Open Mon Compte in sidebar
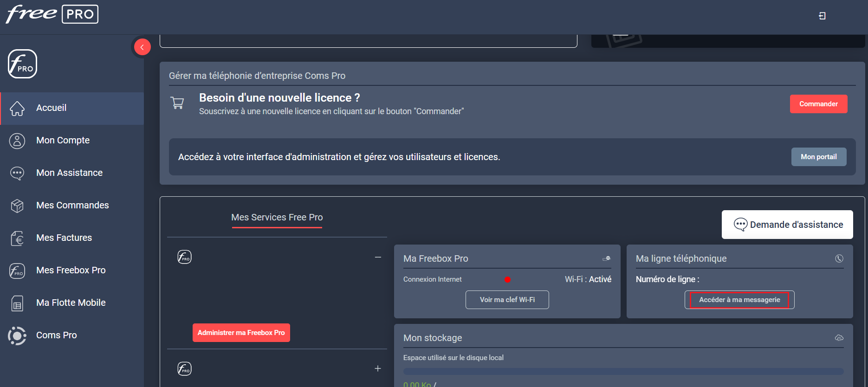868x387 pixels. coord(72,141)
